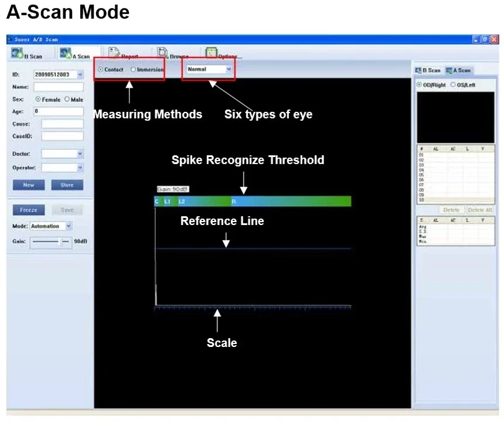Click the C marker on threshold bar
This screenshot has height=422, width=504.
coord(156,202)
